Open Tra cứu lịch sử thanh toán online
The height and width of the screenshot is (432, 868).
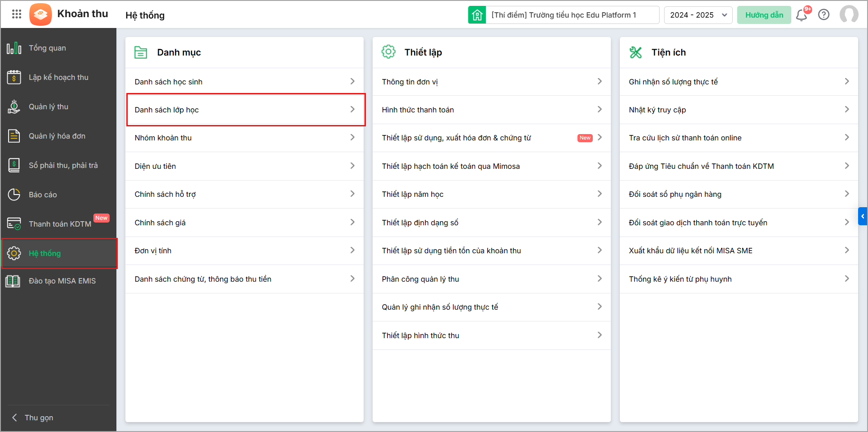point(739,138)
